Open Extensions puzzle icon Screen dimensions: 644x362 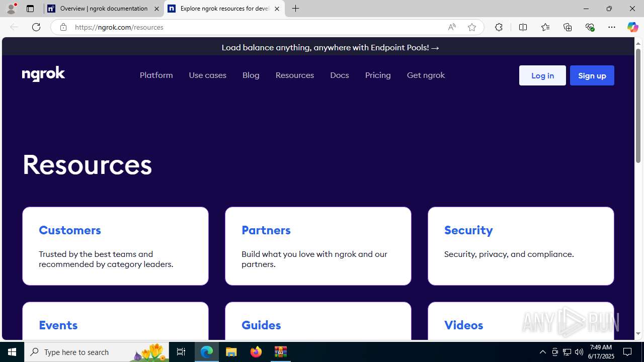click(499, 27)
